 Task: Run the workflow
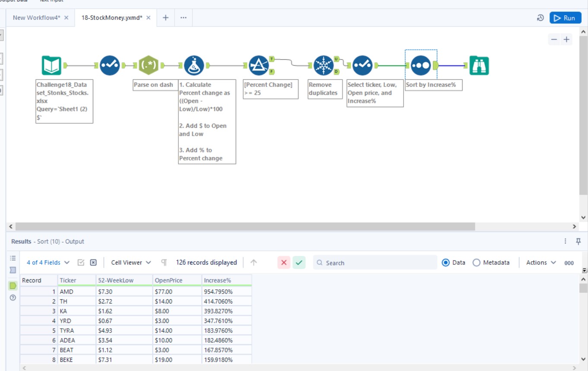[565, 18]
